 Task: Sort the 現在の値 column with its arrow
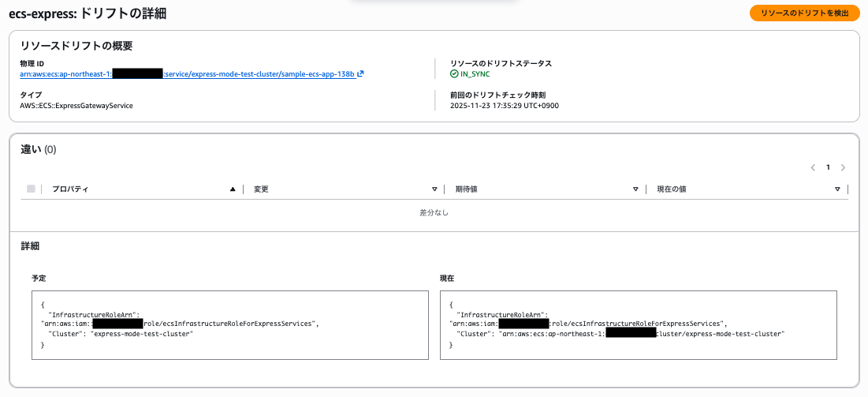837,189
